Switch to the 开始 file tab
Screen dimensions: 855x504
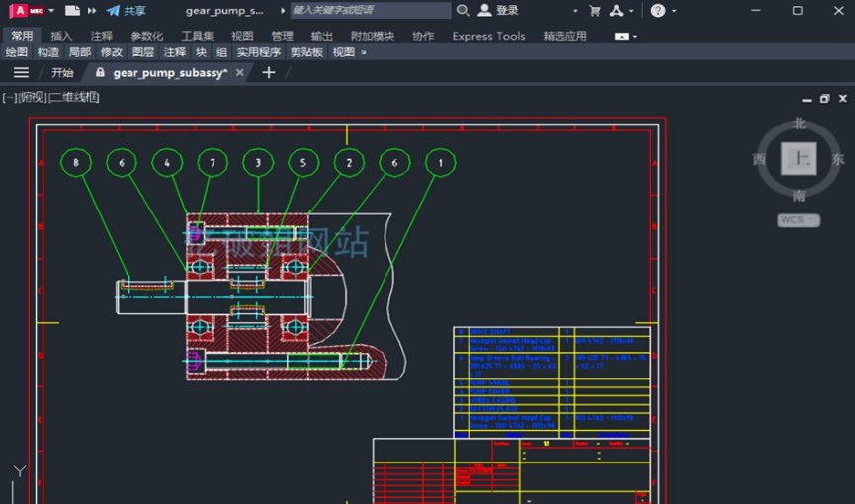[x=62, y=72]
